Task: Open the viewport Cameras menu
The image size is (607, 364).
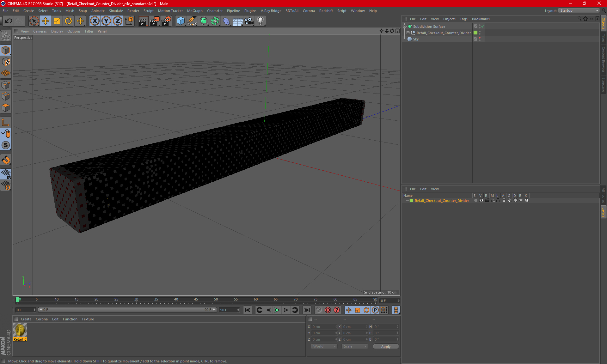Action: click(x=40, y=31)
